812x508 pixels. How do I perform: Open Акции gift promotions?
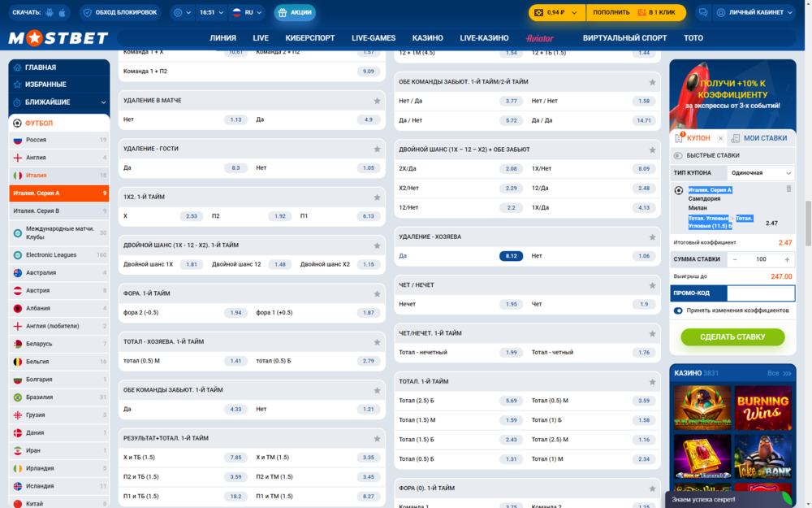tap(295, 12)
